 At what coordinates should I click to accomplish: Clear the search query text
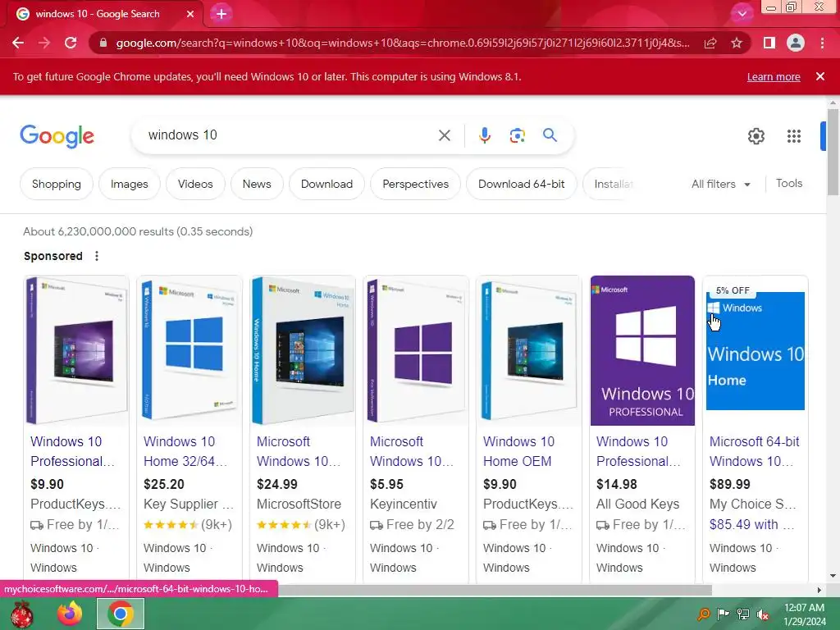point(444,135)
